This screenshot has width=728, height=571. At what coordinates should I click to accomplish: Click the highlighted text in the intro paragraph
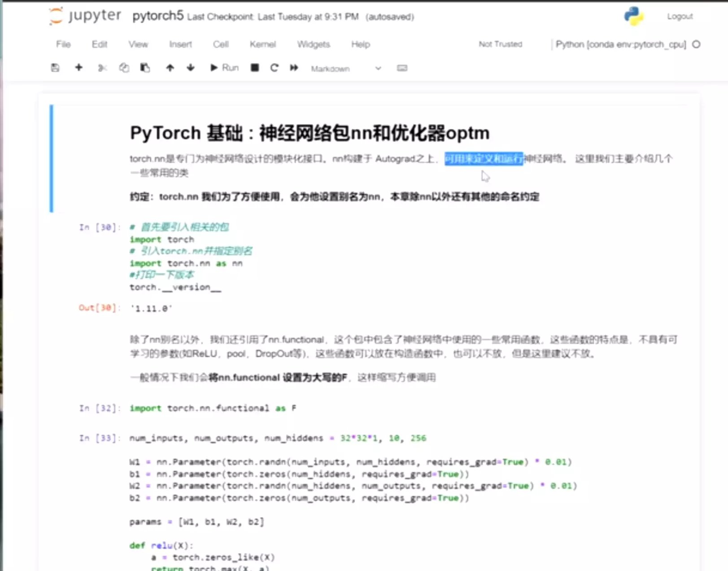point(484,158)
